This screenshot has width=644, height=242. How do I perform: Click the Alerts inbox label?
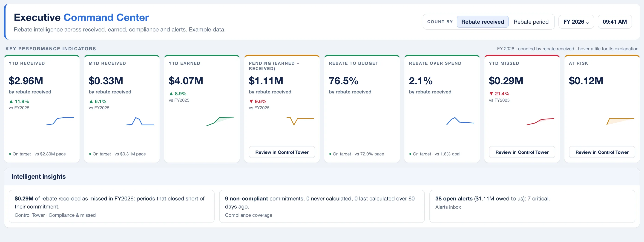[448, 207]
